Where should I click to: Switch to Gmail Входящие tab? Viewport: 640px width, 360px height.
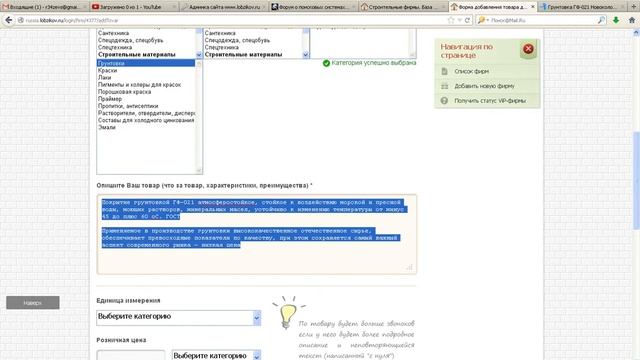pyautogui.click(x=45, y=7)
